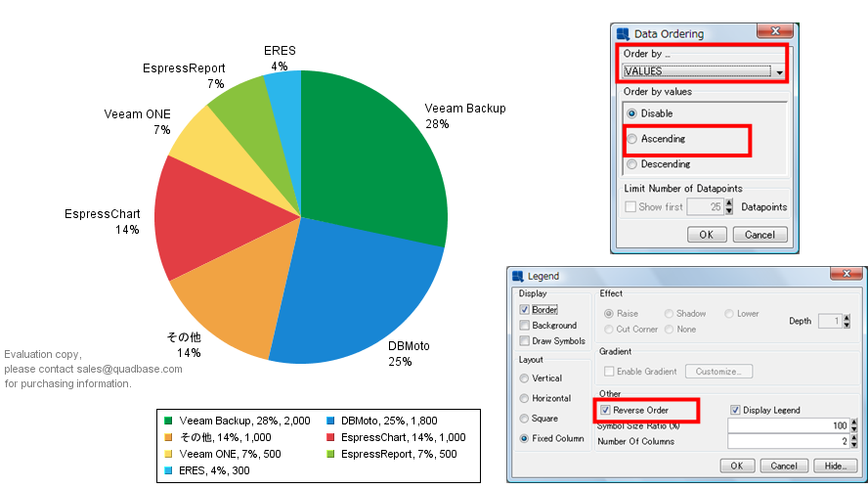Viewport: 868px width, 489px height.
Task: Click the EspressChart red legend swatch
Action: 330,437
